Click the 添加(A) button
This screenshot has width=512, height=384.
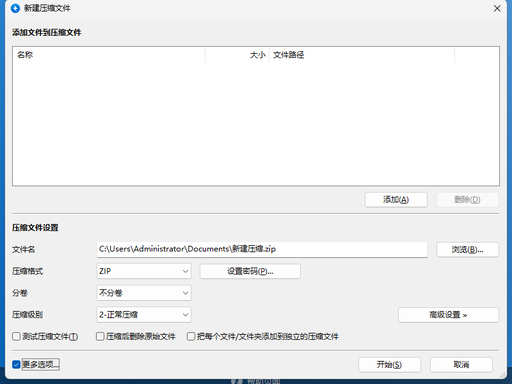[396, 200]
